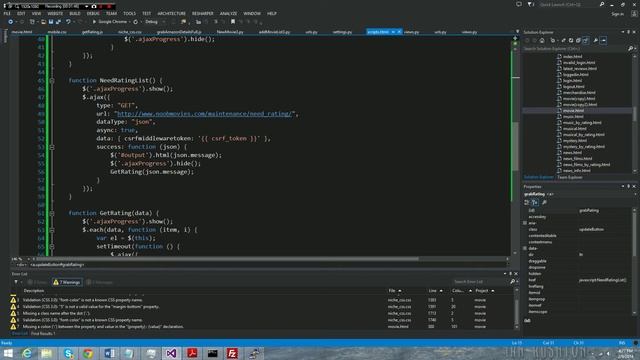640x360 pixels.
Task: Collapse the GetRating function outline
Action: (52, 213)
